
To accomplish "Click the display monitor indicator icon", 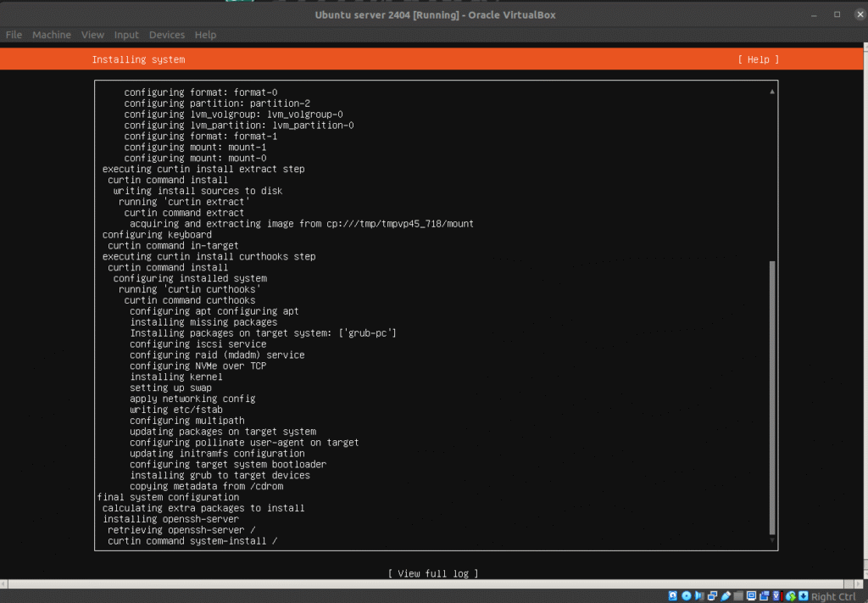I will tap(751, 596).
